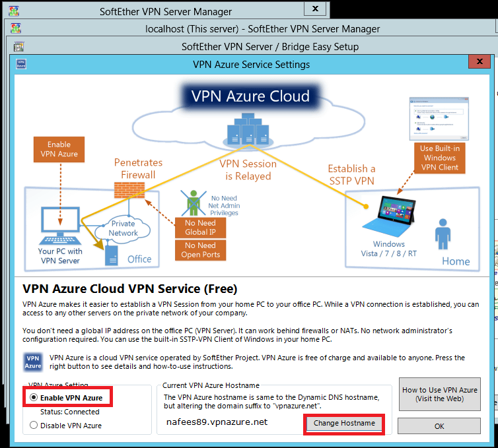
Task: Click the nafees89.vpnazure.net hostname text
Action: click(217, 422)
